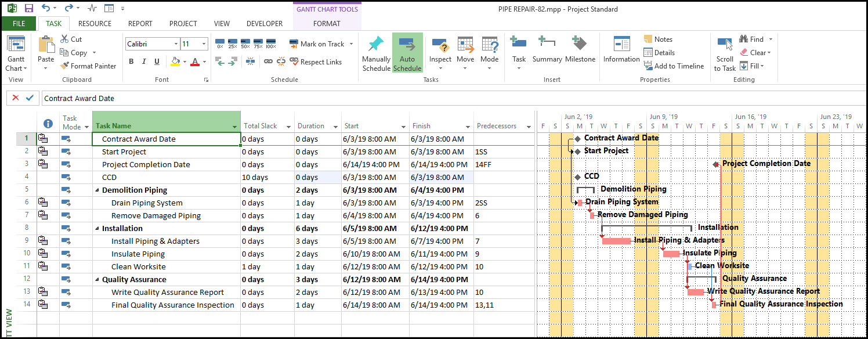
Task: Switch to the REPORT tab
Action: 140,24
